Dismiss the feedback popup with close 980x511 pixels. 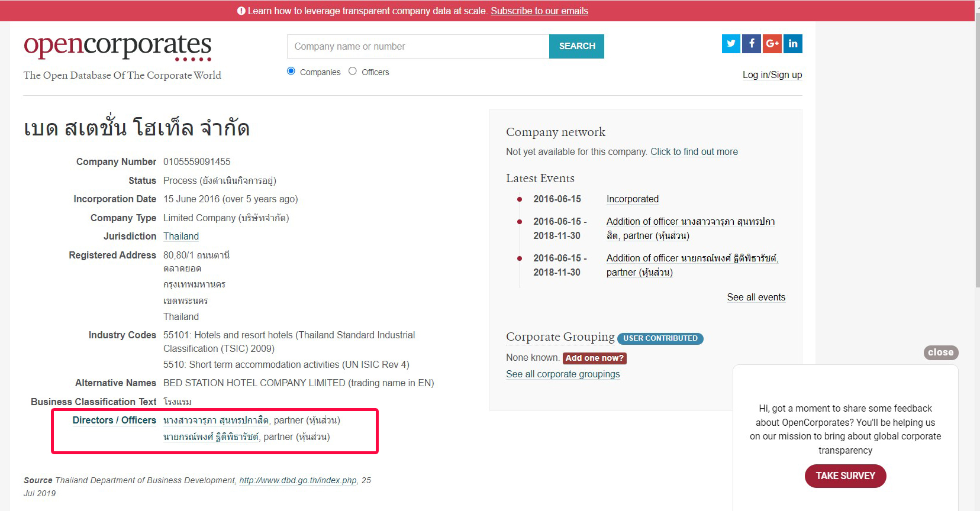click(x=940, y=352)
